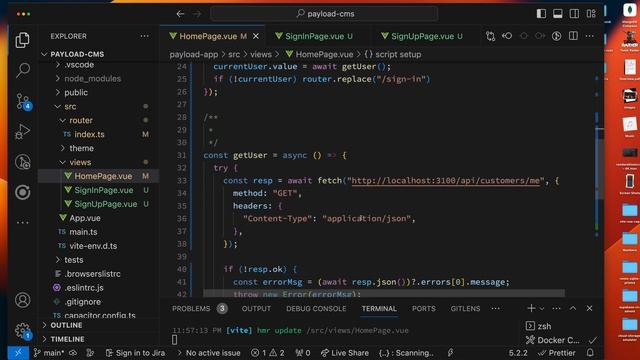Click the script setup breadcrumb

coord(393,54)
